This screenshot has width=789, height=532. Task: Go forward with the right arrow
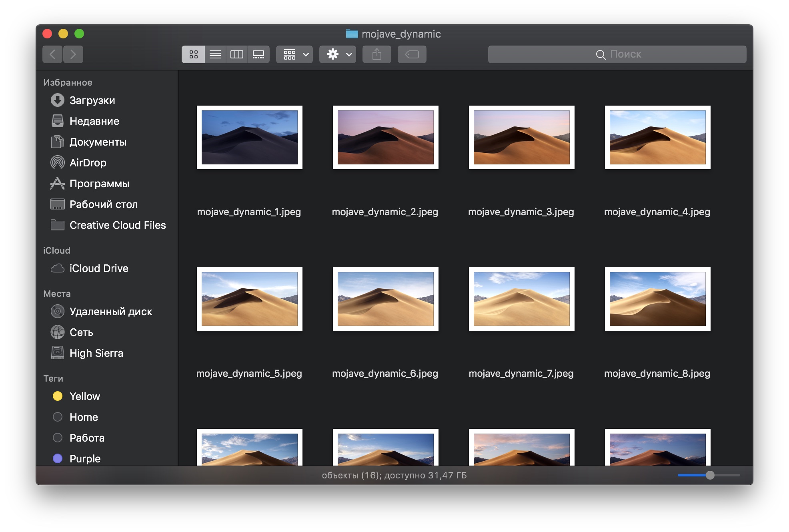tap(73, 54)
